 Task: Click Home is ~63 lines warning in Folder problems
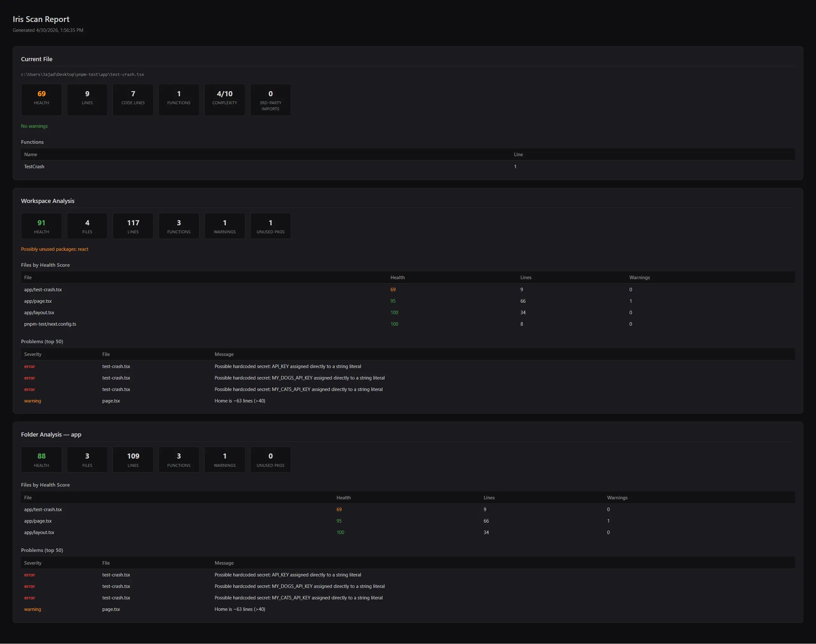(x=240, y=609)
